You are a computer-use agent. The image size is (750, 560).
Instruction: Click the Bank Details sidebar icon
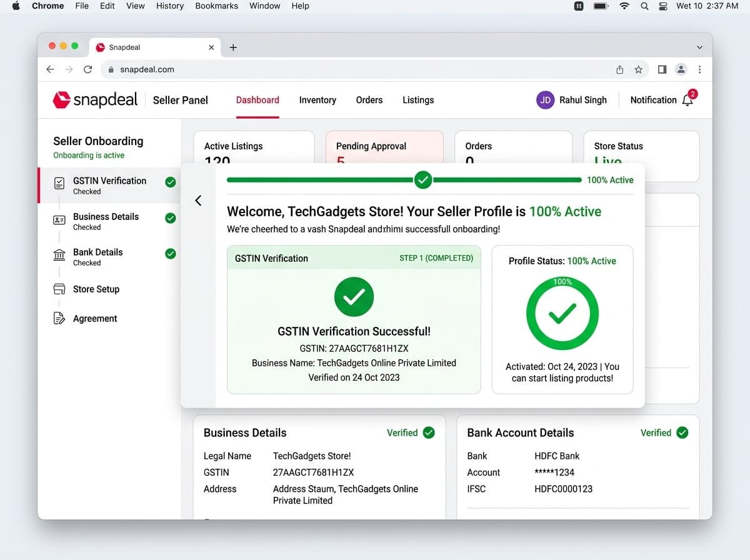[x=59, y=254]
